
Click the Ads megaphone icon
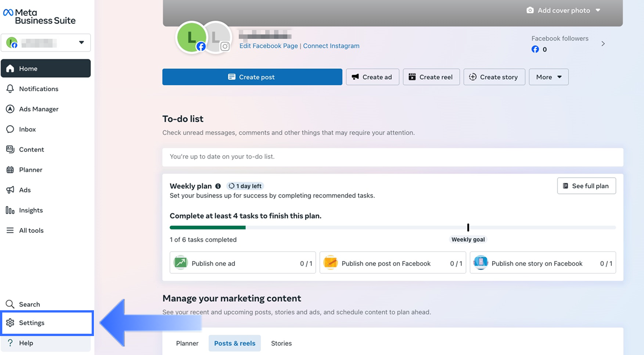tap(10, 190)
